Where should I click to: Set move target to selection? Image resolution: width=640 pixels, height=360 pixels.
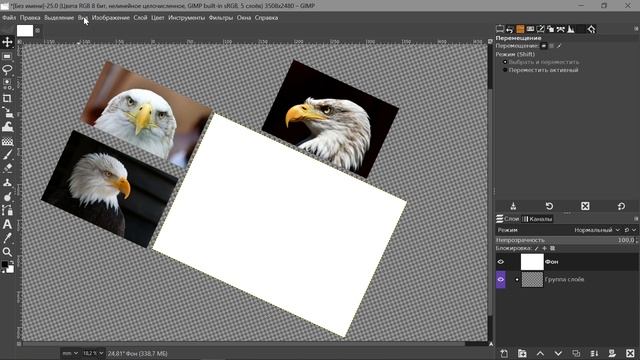551,46
